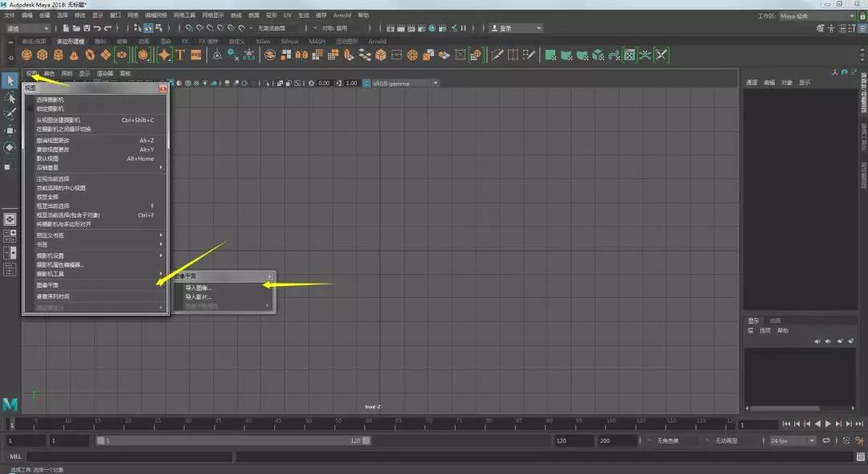Image resolution: width=868 pixels, height=474 pixels.
Task: Choose 导入图像... in the submenu
Action: click(x=199, y=288)
